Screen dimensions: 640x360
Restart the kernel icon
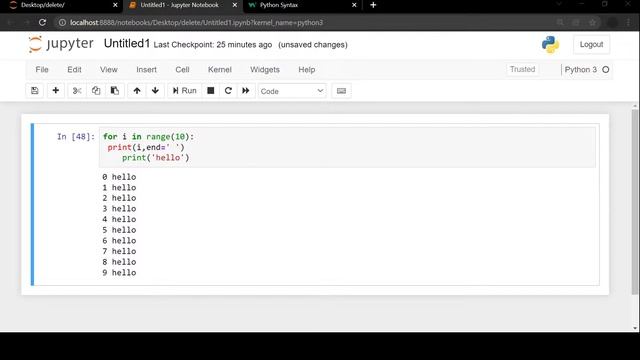pos(228,91)
